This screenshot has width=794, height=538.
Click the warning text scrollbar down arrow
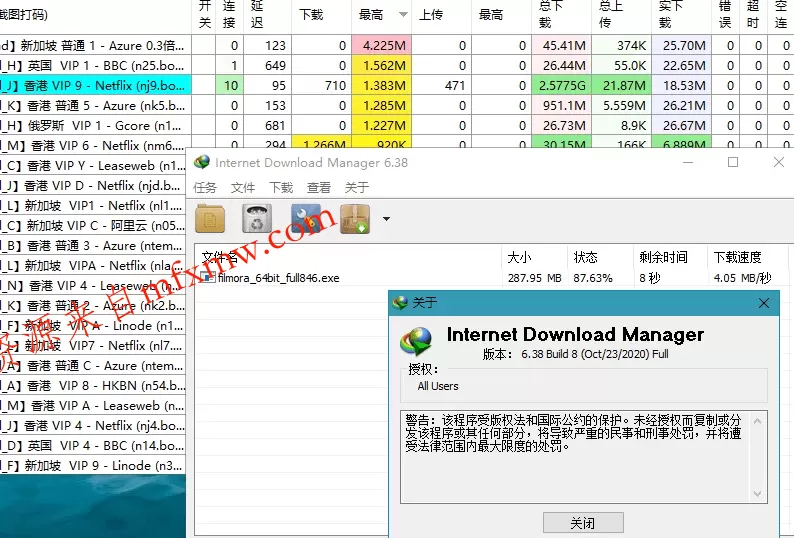(x=758, y=493)
